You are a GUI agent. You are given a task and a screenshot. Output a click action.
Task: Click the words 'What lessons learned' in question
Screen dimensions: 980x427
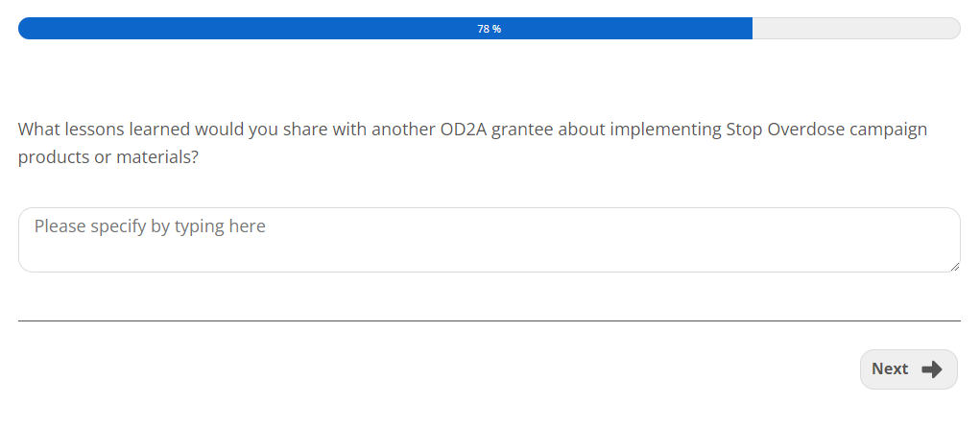click(x=104, y=130)
